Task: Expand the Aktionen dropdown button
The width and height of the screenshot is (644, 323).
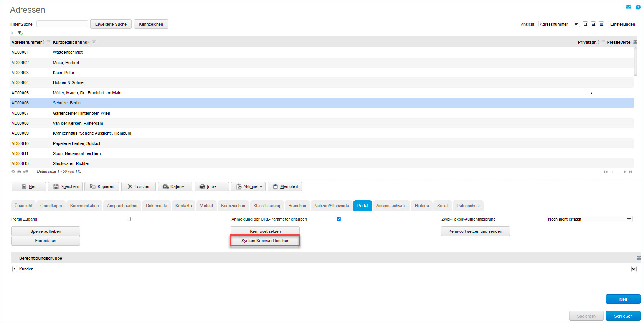Action: (248, 186)
